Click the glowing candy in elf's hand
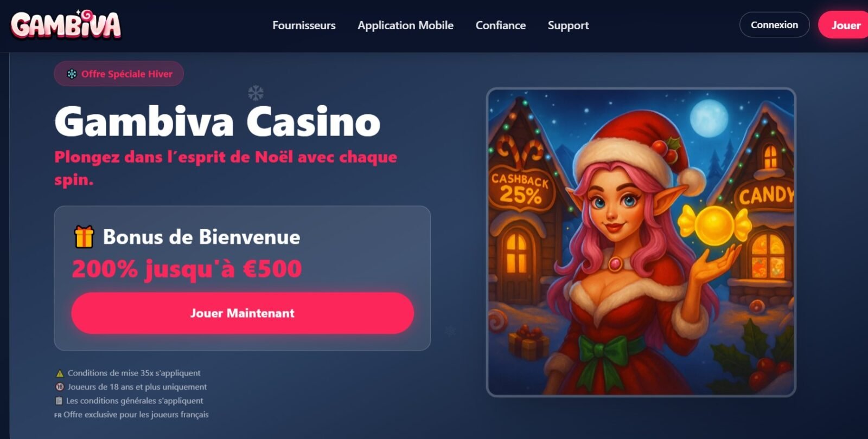The image size is (868, 439). pyautogui.click(x=714, y=225)
